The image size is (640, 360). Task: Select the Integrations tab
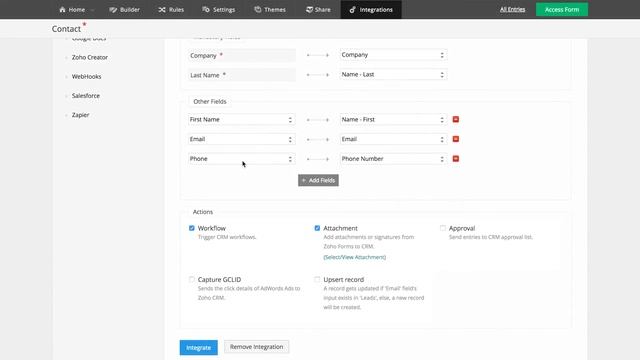(x=371, y=9)
